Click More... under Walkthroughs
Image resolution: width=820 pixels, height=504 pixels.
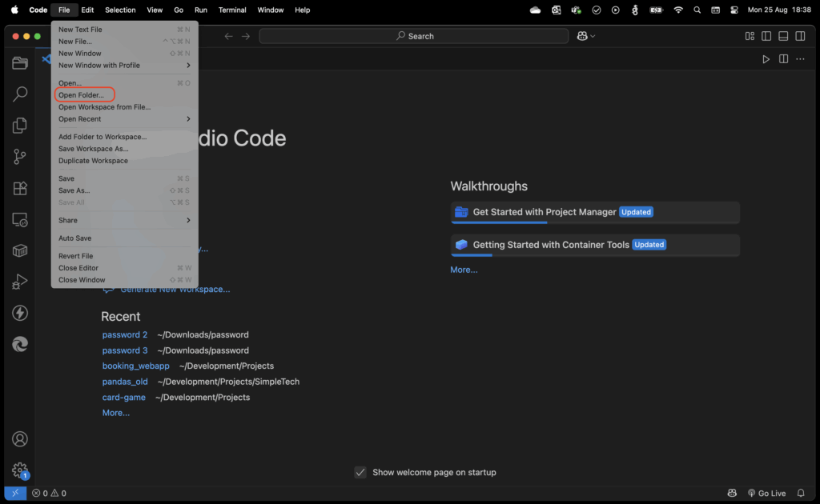tap(464, 270)
